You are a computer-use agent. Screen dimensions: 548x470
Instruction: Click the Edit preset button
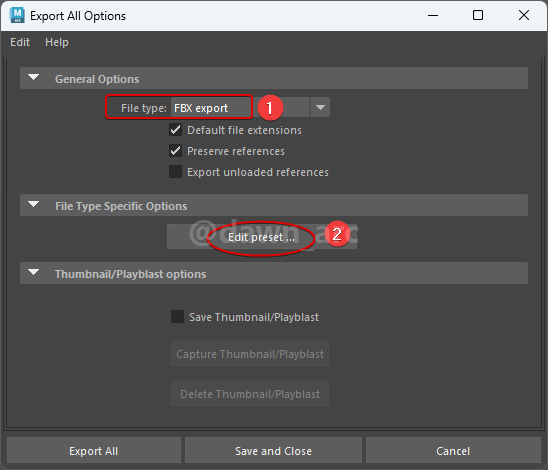click(262, 237)
